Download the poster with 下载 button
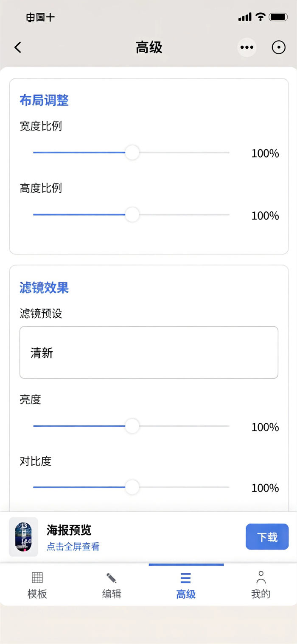The height and width of the screenshot is (644, 297). (267, 537)
